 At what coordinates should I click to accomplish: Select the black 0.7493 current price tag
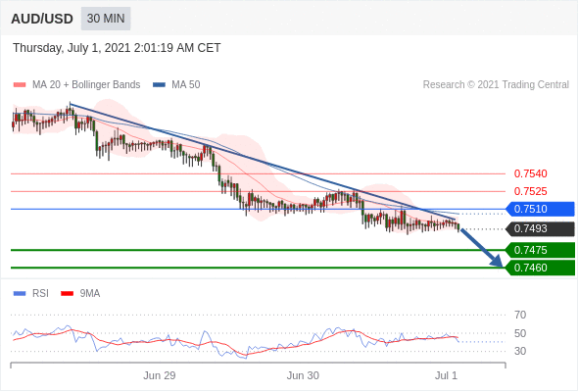coord(540,228)
